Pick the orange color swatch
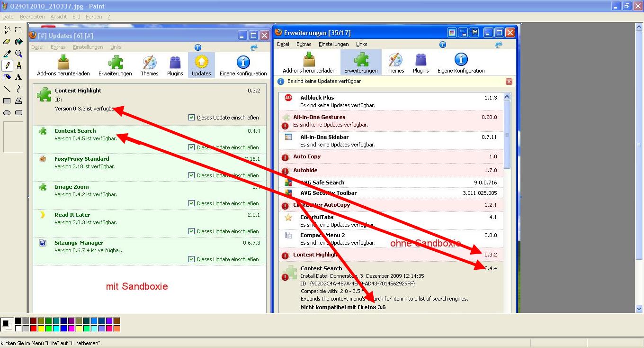Screen dimensions: 644x348 pyautogui.click(x=117, y=328)
